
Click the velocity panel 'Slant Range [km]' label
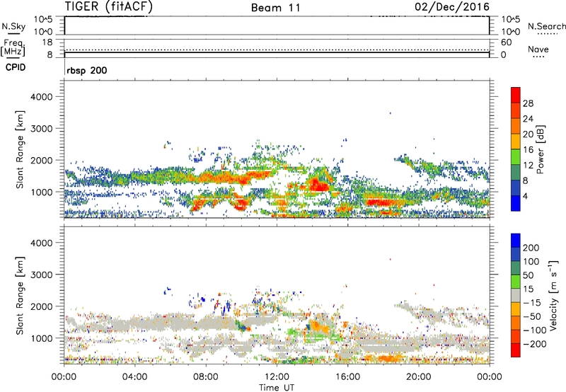[20, 296]
